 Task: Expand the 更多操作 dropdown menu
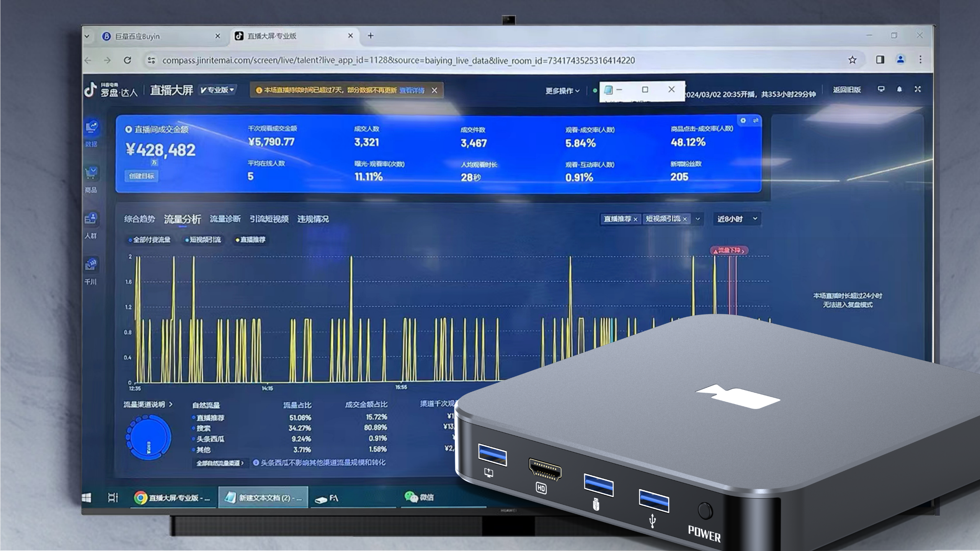(x=562, y=91)
